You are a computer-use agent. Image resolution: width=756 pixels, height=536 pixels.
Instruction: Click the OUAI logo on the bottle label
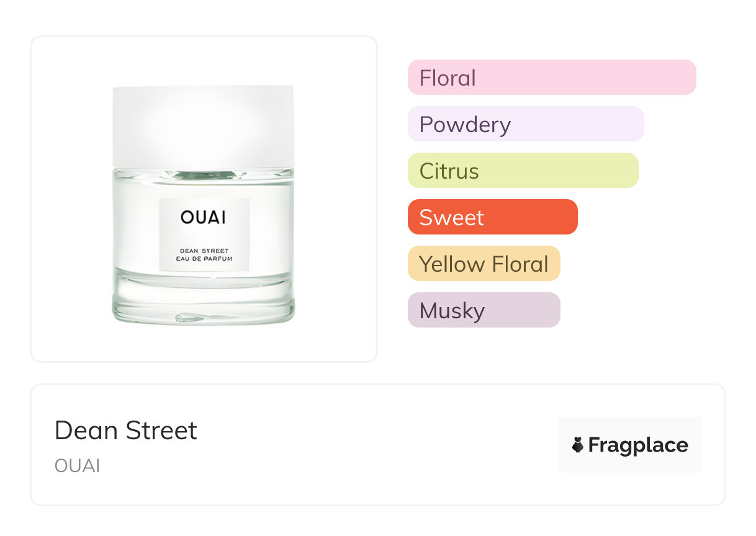click(x=204, y=218)
